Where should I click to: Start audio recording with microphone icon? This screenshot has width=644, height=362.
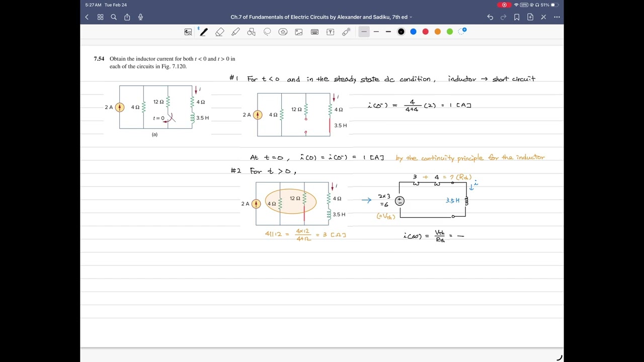point(140,17)
